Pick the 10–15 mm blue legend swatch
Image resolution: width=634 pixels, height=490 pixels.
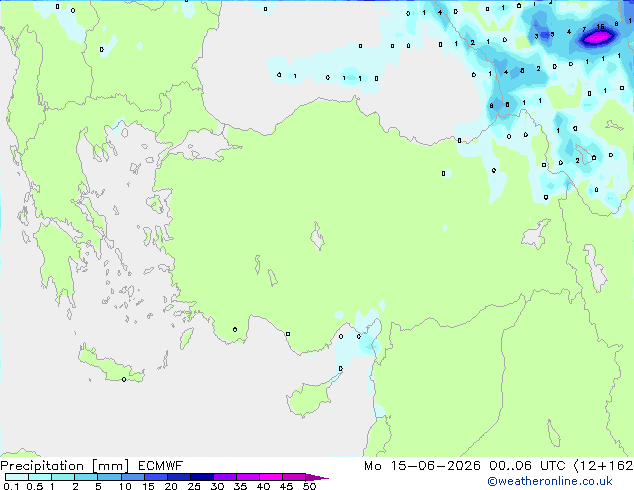click(132, 477)
